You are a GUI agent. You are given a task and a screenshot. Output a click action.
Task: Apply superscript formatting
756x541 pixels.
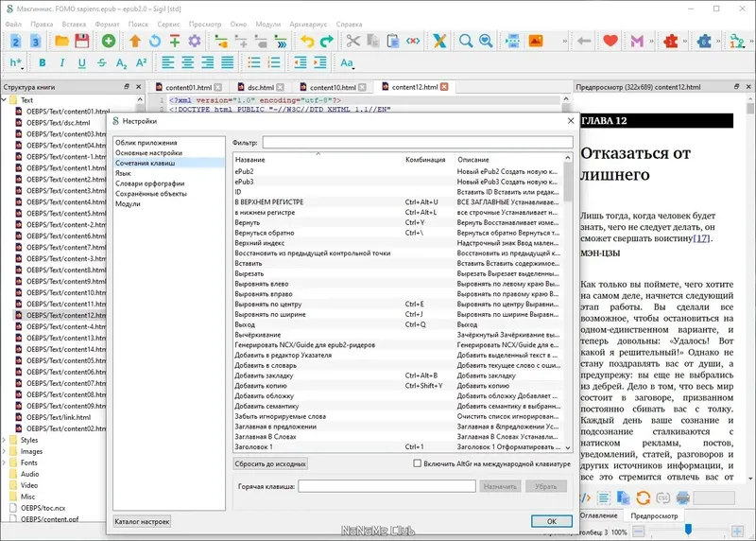tap(141, 62)
